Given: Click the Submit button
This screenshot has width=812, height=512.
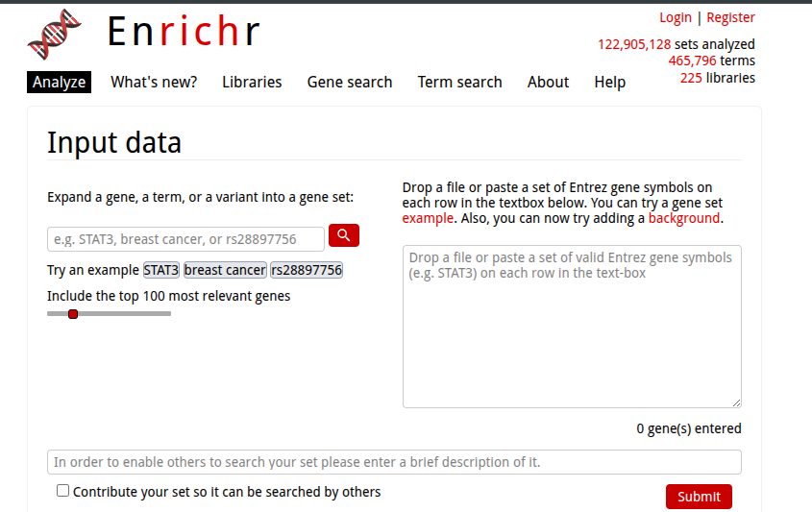Looking at the screenshot, I should point(699,497).
